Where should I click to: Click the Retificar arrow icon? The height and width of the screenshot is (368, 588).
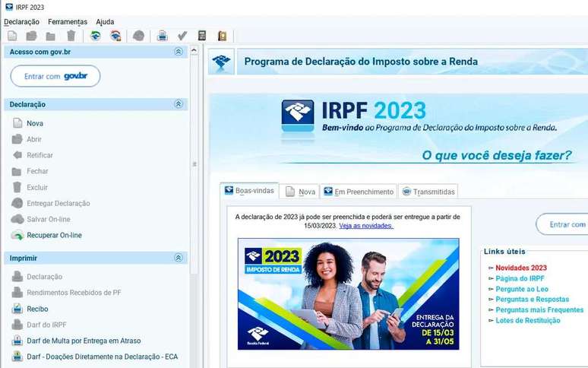17,155
